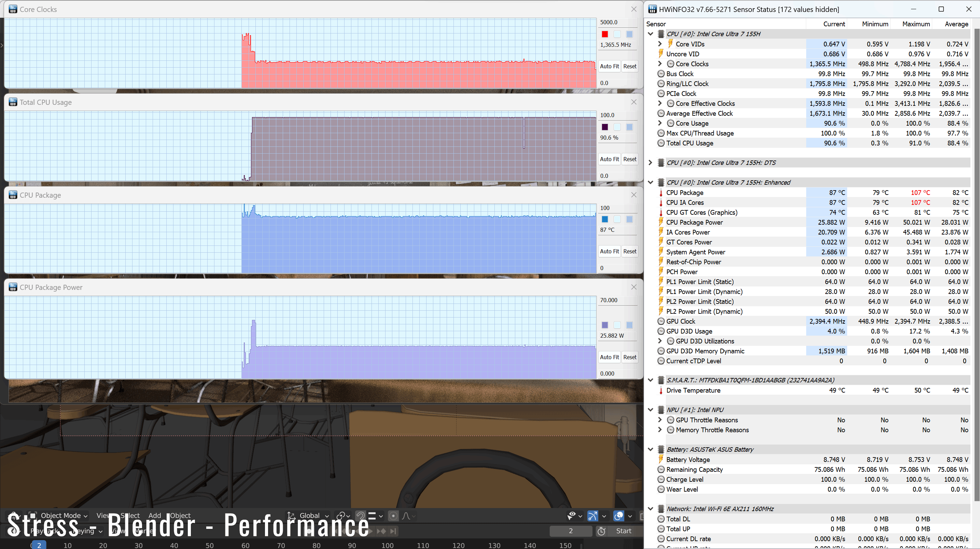Click the thermometer icon beside CPU Package

click(661, 193)
